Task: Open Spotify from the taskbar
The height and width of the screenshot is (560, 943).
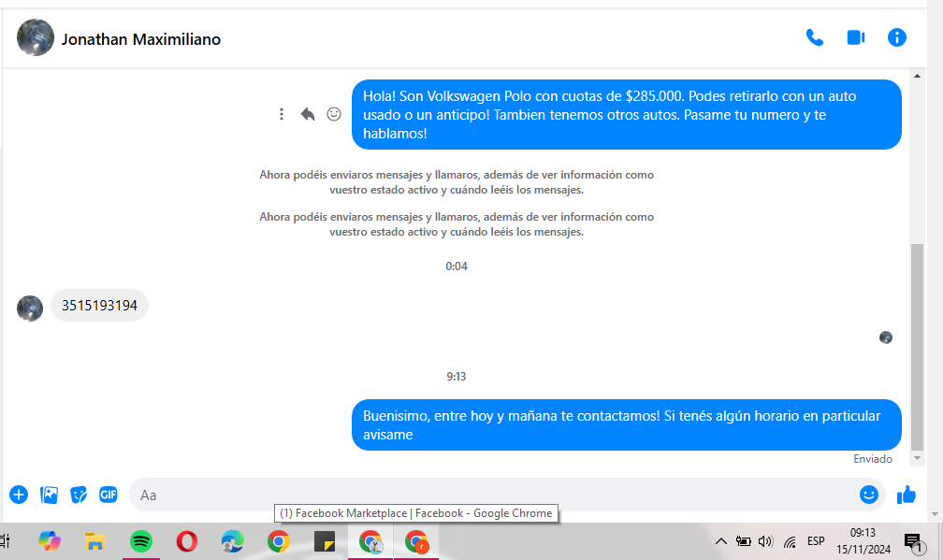Action: [x=141, y=541]
